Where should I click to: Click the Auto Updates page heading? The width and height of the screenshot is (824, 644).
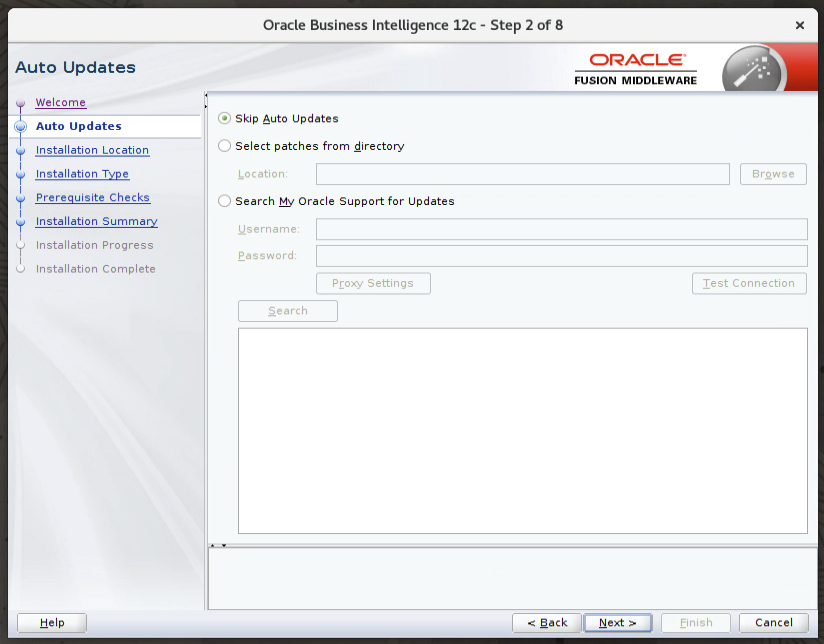(x=75, y=67)
